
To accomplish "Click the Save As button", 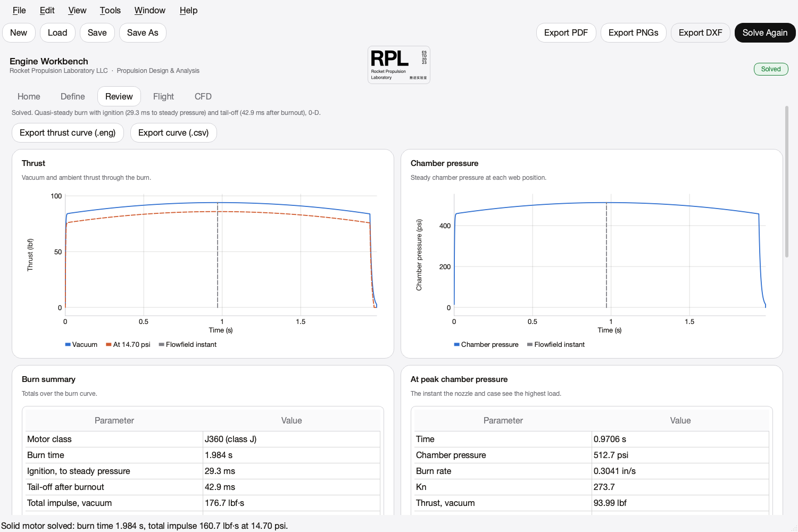I will [x=143, y=32].
